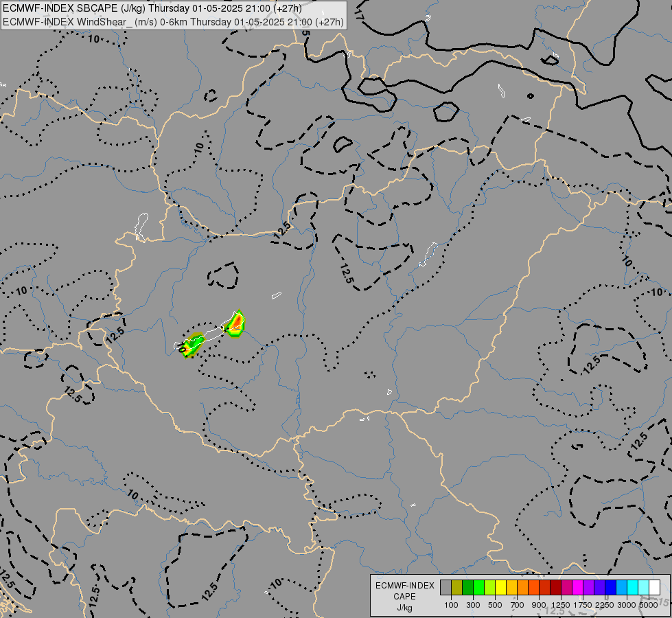Click the legend value 500
672x618 pixels.
click(495, 605)
